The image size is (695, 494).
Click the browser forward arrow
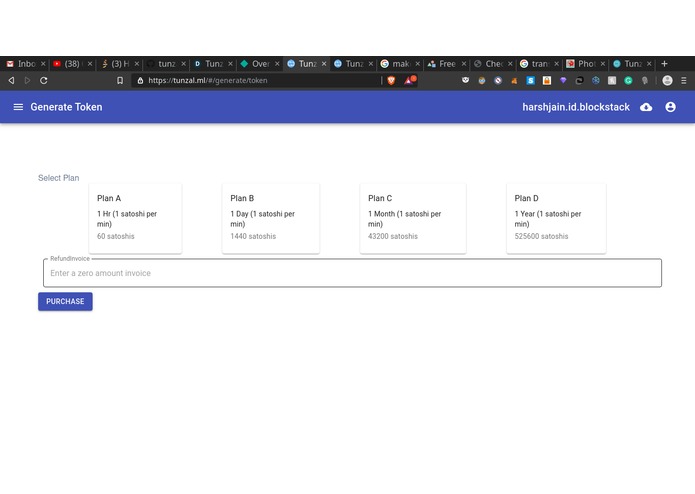point(27,80)
